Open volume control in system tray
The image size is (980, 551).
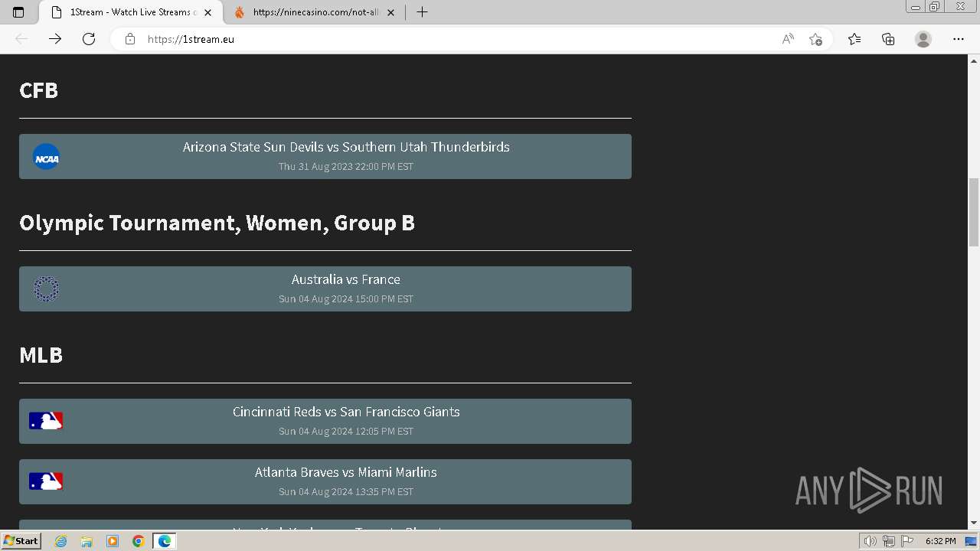[x=870, y=541]
